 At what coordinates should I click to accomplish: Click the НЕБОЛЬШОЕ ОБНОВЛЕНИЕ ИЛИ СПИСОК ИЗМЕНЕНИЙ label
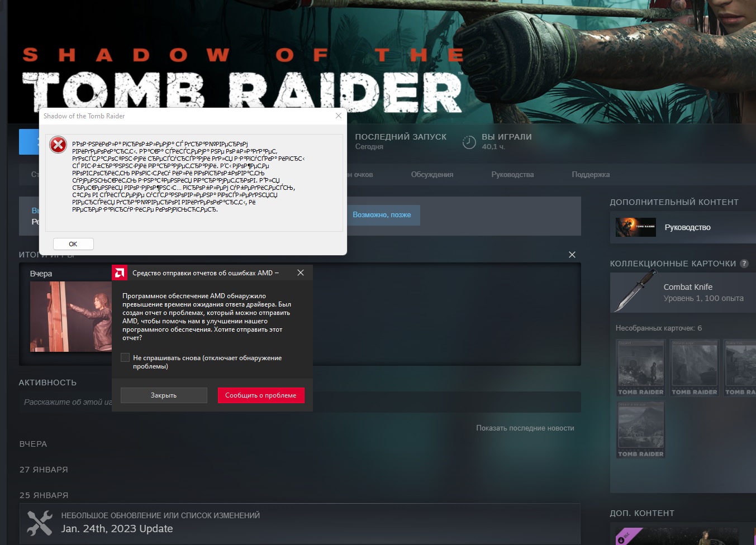click(x=160, y=515)
